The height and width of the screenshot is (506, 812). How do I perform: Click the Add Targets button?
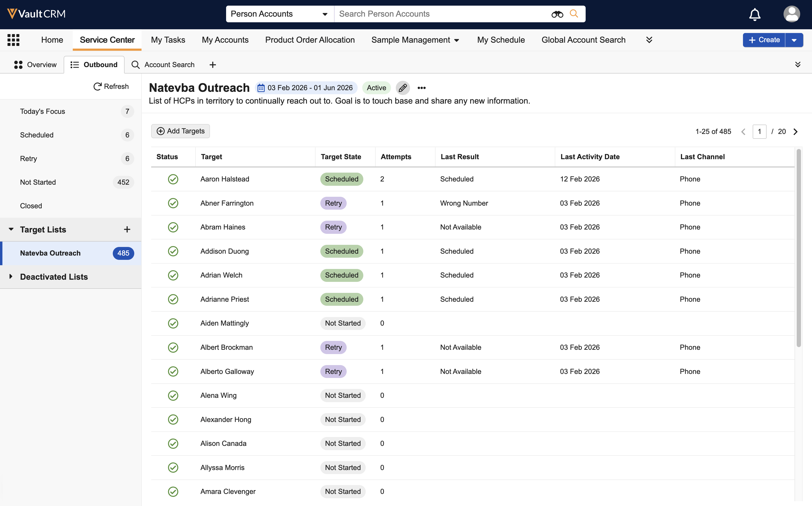(180, 131)
